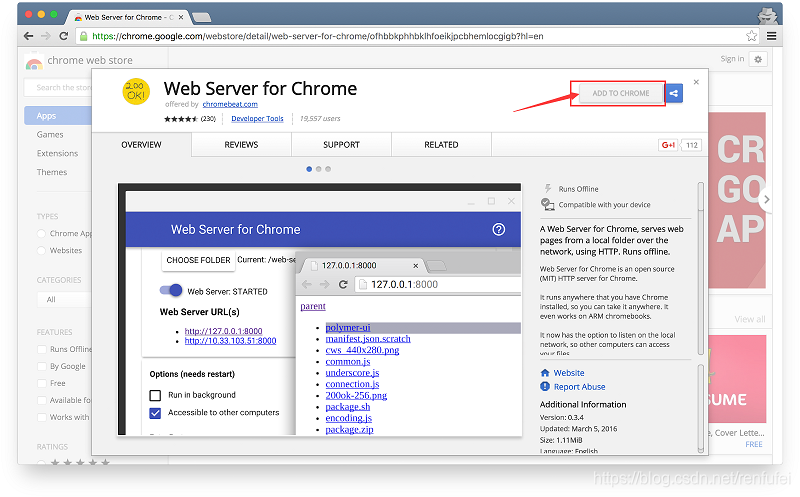Choose the Websites type radio button
This screenshot has width=800, height=497.
tap(41, 251)
